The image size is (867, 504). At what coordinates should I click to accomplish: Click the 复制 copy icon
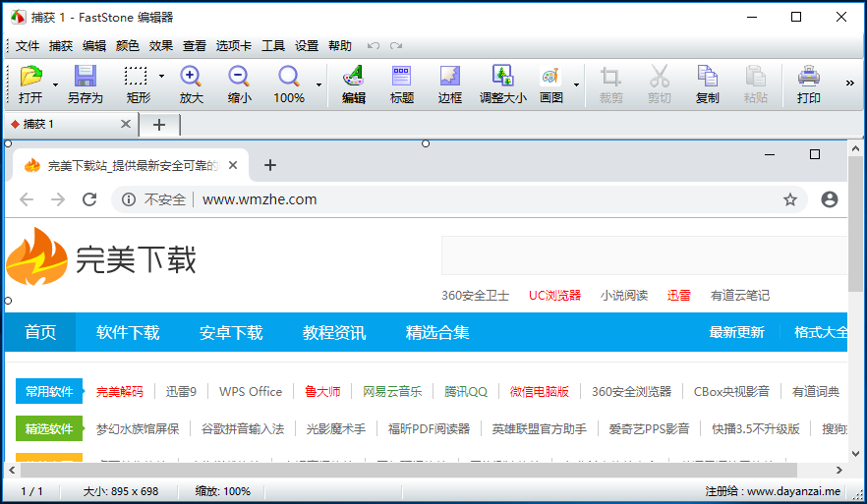point(707,78)
